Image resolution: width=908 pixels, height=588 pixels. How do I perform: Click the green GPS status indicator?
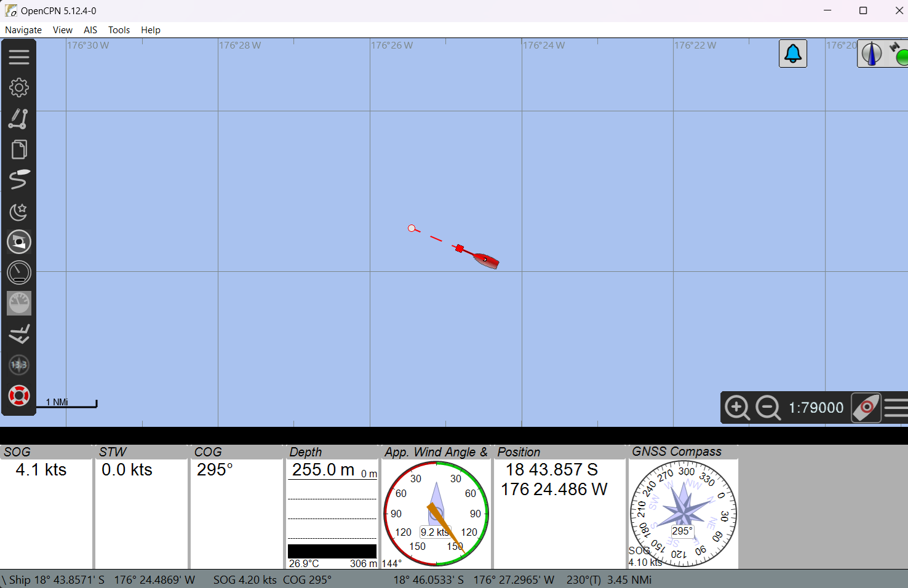tap(901, 56)
